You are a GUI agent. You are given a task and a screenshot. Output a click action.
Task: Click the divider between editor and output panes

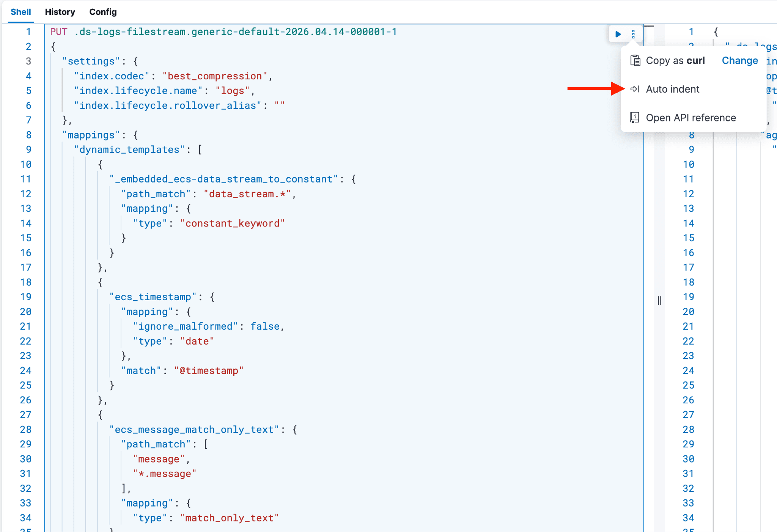[x=660, y=300]
